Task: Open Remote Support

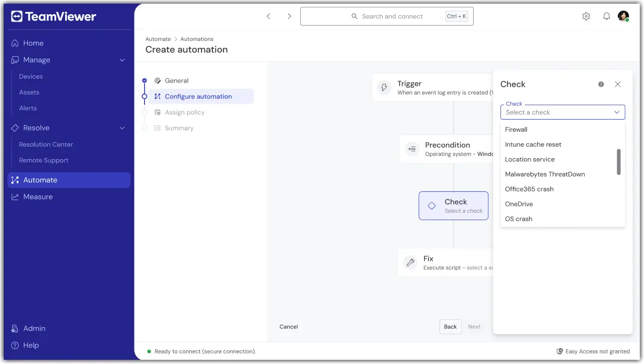Action: coord(44,160)
